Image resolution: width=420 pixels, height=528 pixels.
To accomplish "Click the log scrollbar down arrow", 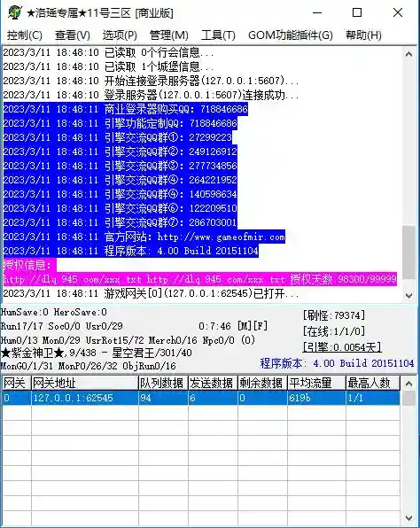I will 408,295.
